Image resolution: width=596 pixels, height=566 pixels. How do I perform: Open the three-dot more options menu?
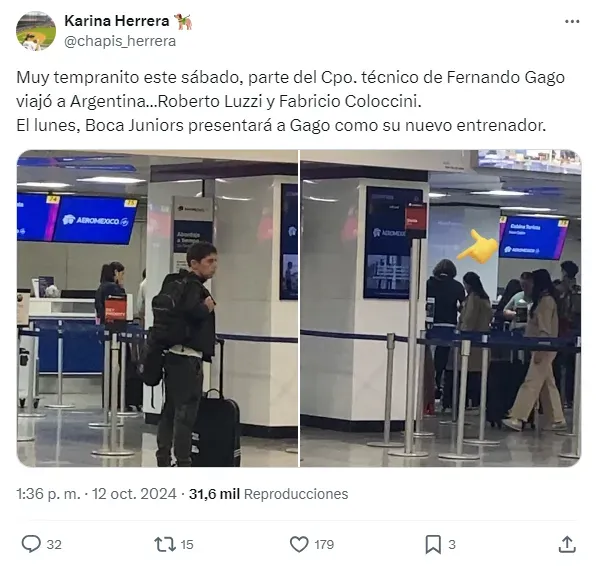click(x=572, y=22)
